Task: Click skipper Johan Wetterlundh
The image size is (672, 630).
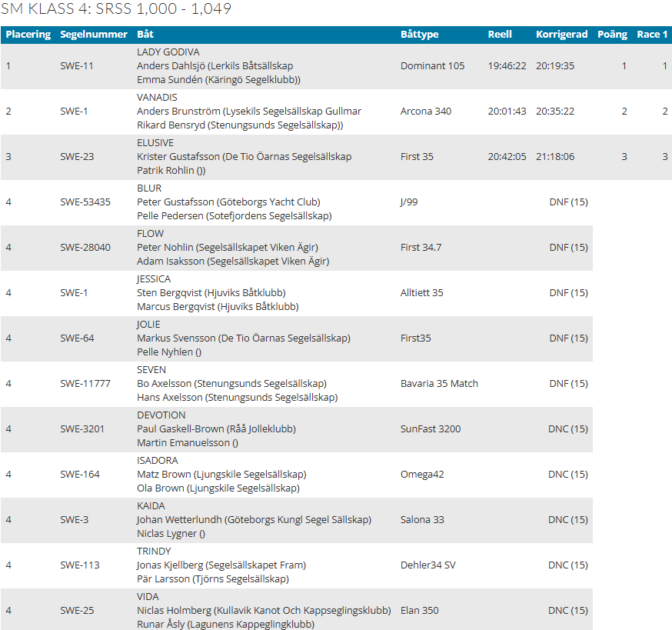Action: pyautogui.click(x=179, y=520)
